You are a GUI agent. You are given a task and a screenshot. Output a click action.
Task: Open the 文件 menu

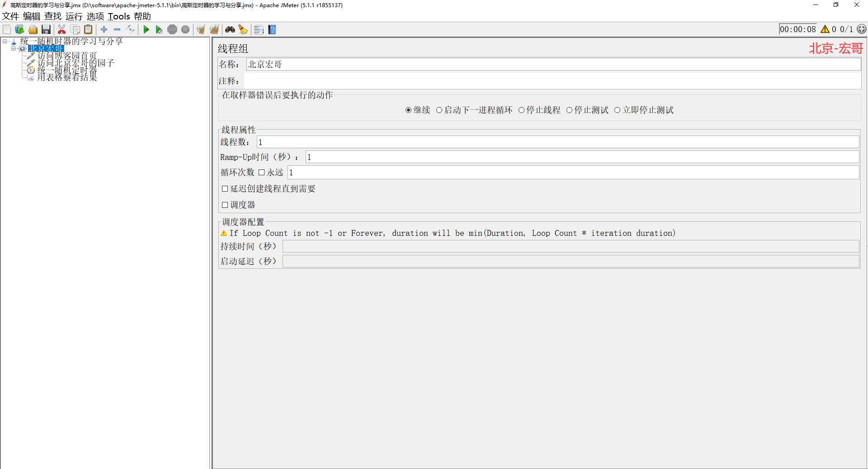[x=10, y=16]
